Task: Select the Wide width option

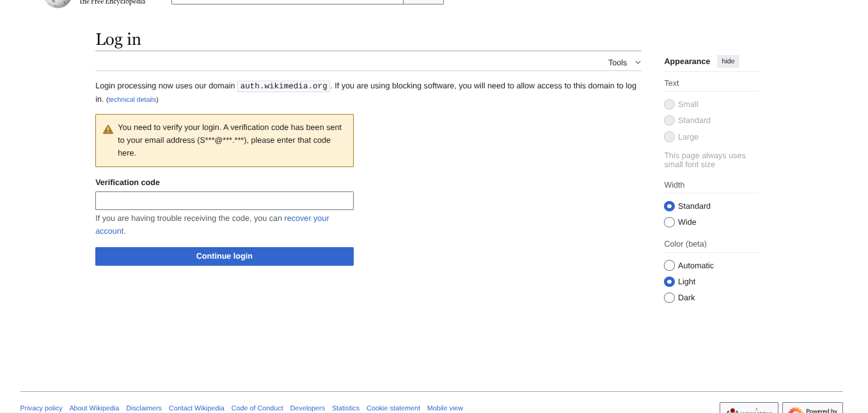Action: click(x=670, y=222)
